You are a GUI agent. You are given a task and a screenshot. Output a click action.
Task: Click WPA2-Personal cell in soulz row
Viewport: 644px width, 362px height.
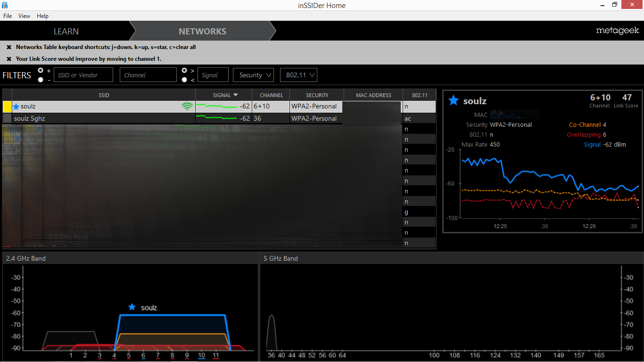pos(317,107)
